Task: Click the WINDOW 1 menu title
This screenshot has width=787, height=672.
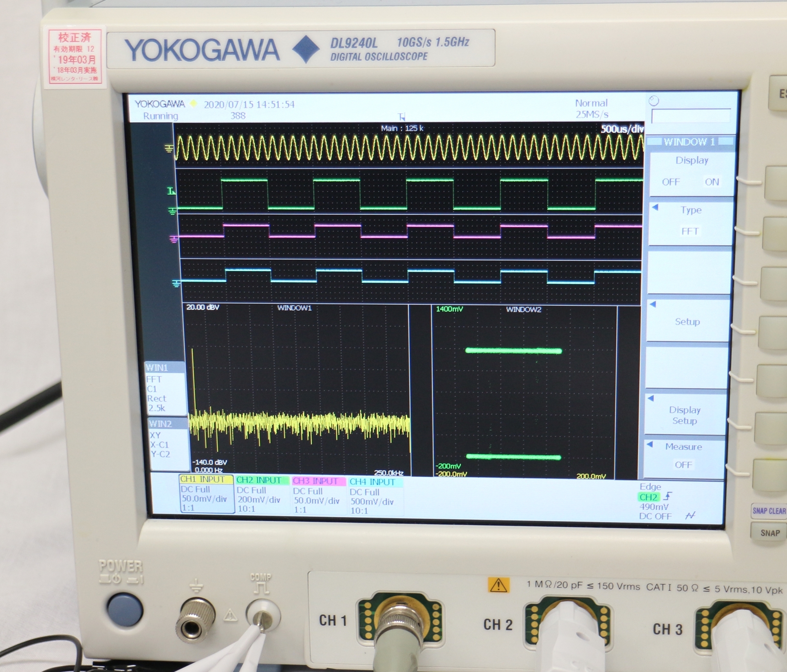Action: [690, 142]
